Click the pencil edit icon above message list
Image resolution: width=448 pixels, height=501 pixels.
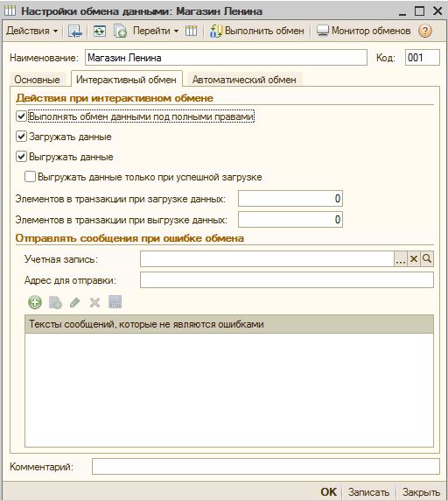click(x=75, y=302)
